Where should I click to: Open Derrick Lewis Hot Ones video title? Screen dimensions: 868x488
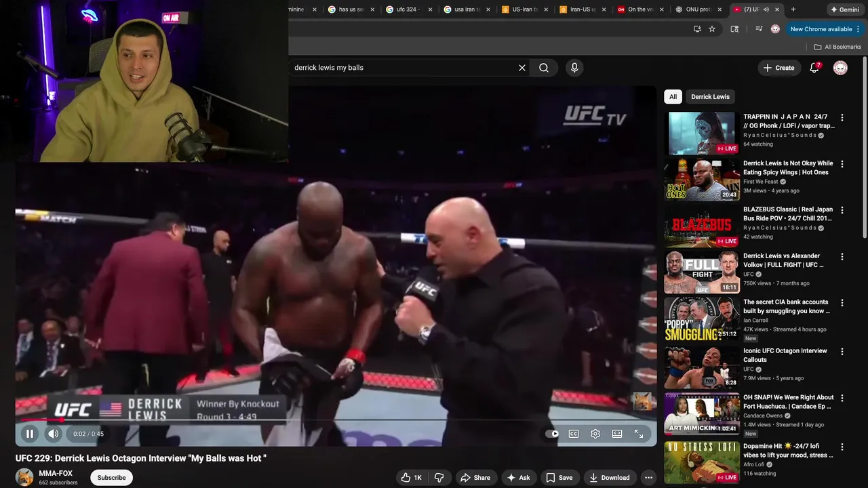pos(788,167)
